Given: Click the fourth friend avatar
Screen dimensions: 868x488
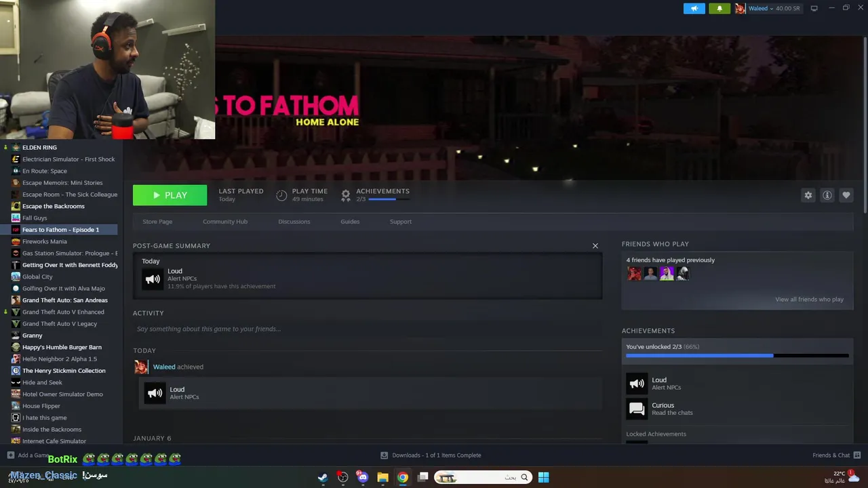Looking at the screenshot, I should pos(683,273).
